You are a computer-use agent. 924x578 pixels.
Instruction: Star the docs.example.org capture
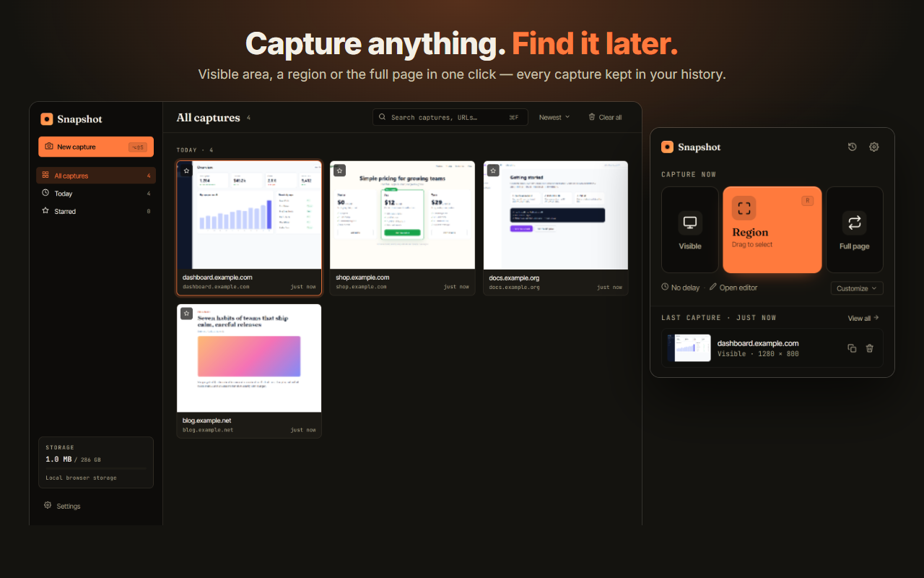(x=493, y=171)
